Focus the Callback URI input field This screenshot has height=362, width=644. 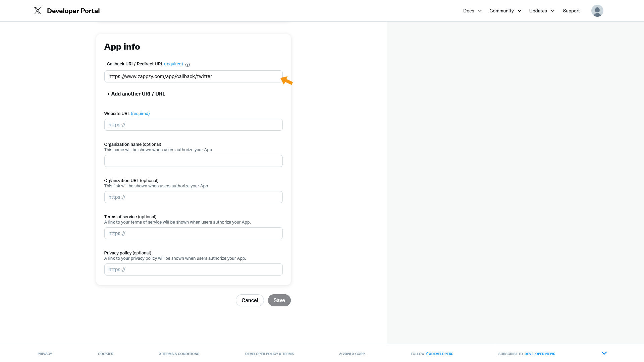pyautogui.click(x=193, y=76)
